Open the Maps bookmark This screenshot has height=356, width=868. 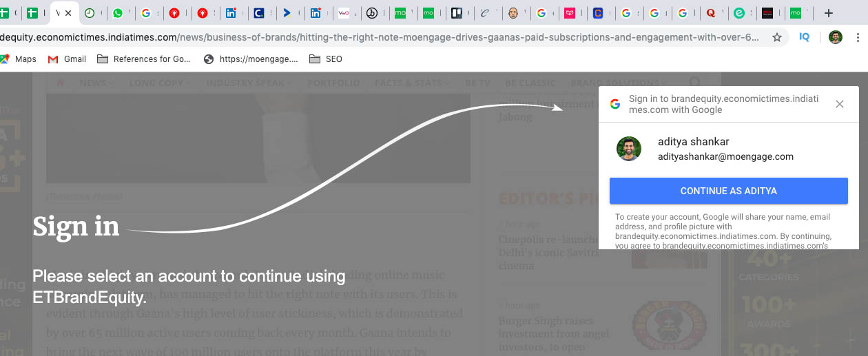(x=19, y=59)
